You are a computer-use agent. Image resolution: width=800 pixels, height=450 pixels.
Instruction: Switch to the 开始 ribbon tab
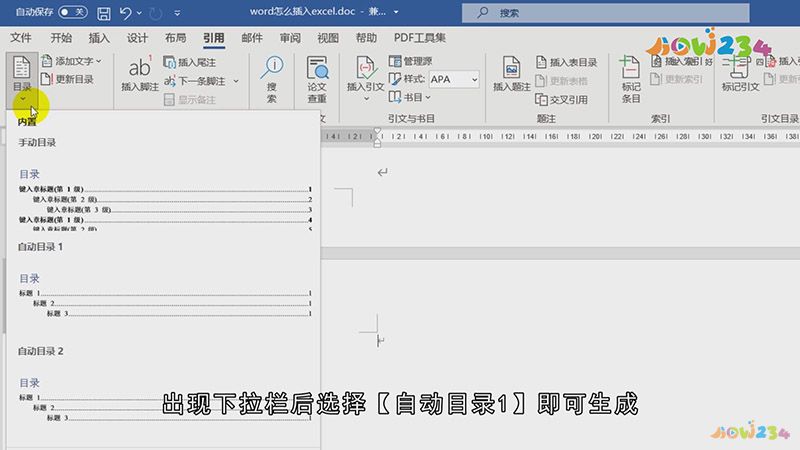pos(61,38)
